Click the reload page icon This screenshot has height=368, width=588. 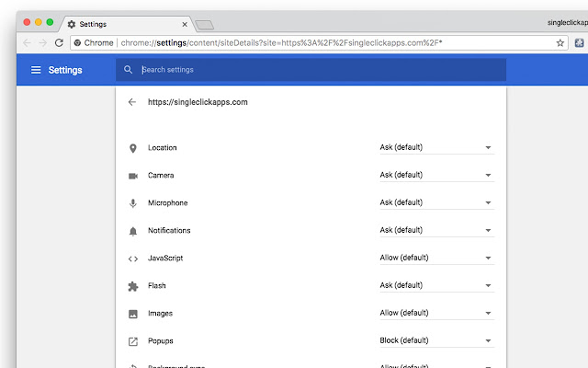tap(59, 43)
